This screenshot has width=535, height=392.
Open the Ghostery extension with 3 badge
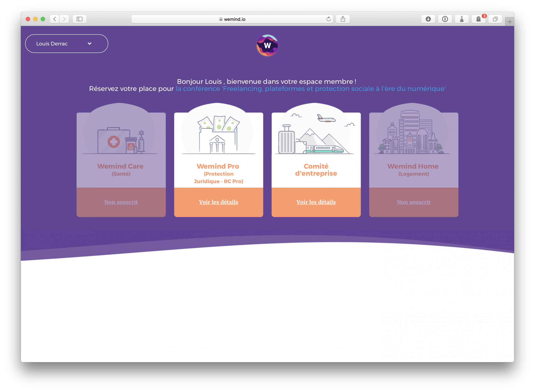(x=479, y=19)
